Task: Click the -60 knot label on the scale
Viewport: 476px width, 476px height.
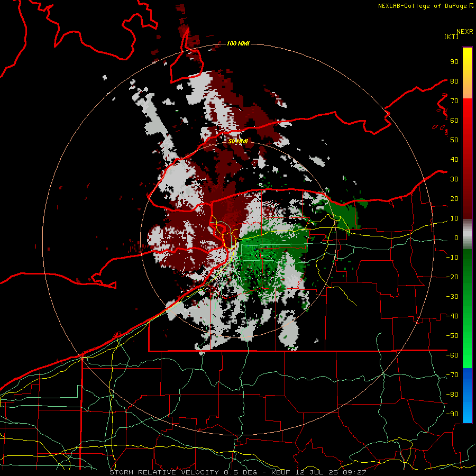Action: coord(452,355)
